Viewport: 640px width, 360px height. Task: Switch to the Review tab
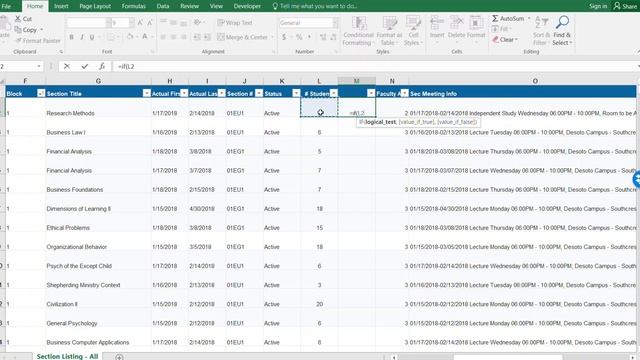(x=189, y=6)
